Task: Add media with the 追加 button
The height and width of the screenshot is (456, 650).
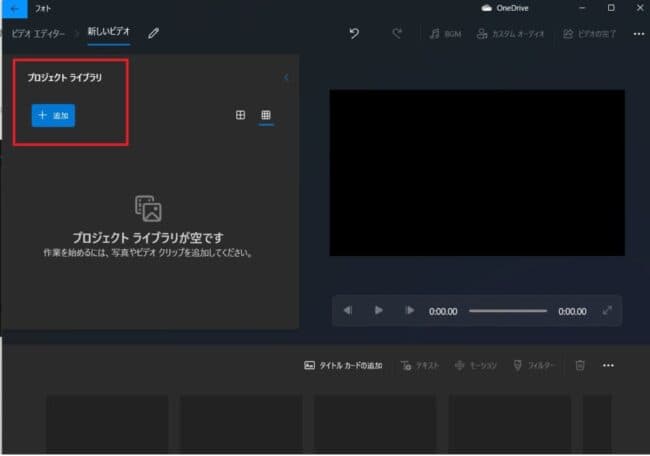Action: click(x=53, y=115)
